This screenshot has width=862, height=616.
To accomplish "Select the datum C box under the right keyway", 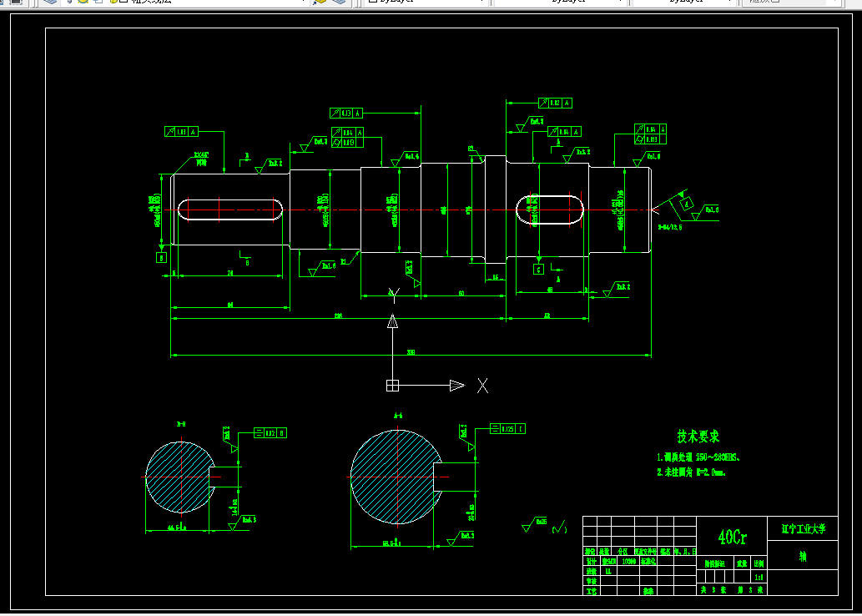I will (x=539, y=269).
